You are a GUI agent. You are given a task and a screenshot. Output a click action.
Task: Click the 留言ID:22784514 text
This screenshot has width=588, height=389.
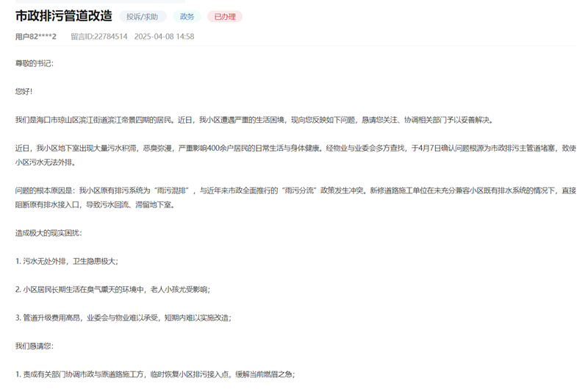pyautogui.click(x=98, y=36)
